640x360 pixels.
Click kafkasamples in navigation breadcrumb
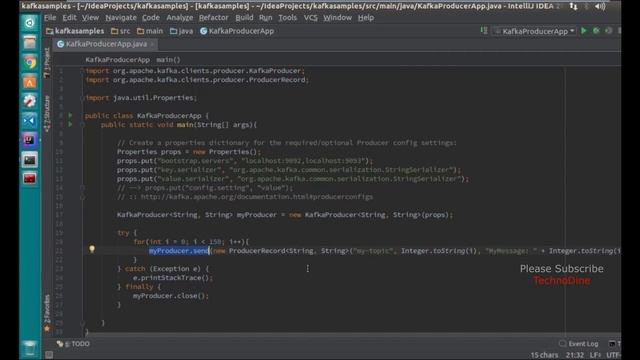tap(75, 31)
